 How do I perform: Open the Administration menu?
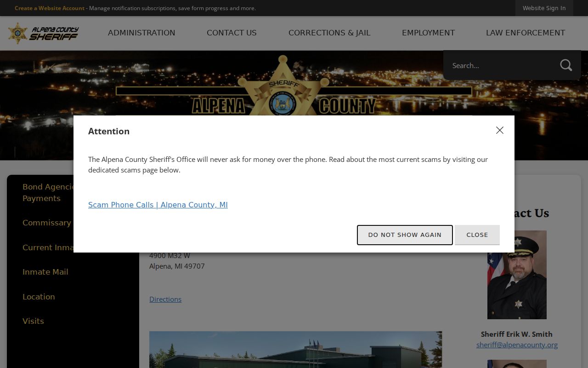141,33
